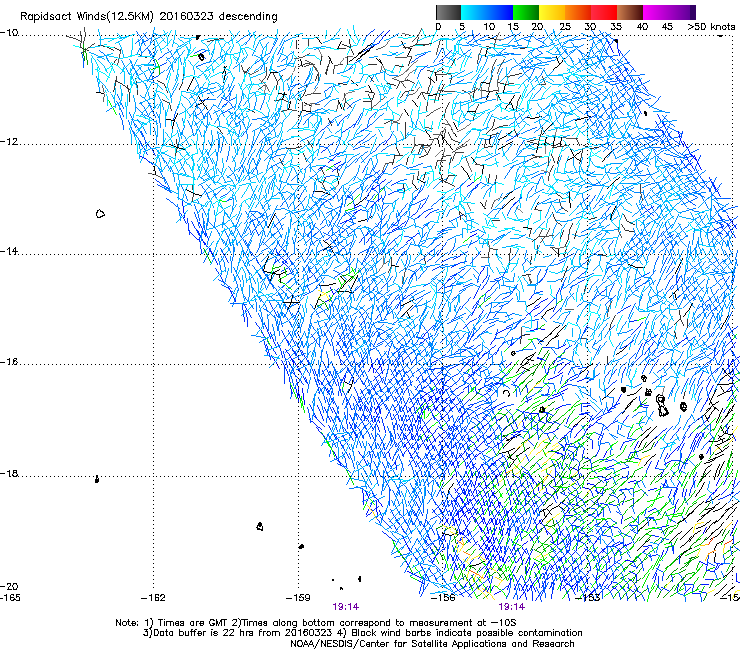Image resolution: width=740 pixels, height=650 pixels.
Task: Click the -16 latitude axis label
Action: (9, 362)
